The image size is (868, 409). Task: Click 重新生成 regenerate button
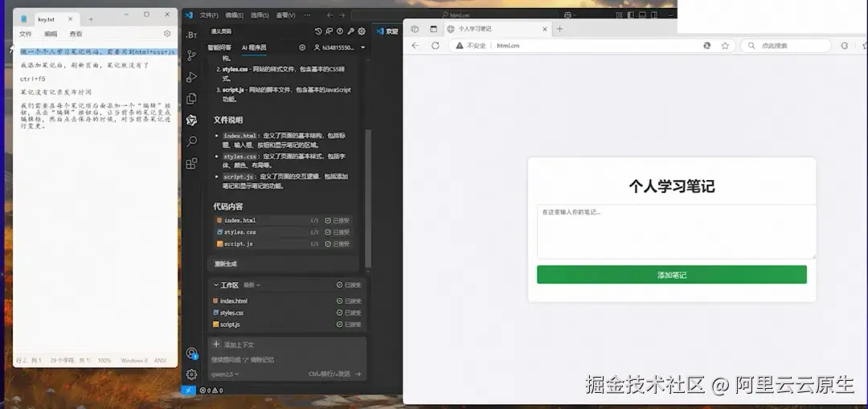coord(226,264)
